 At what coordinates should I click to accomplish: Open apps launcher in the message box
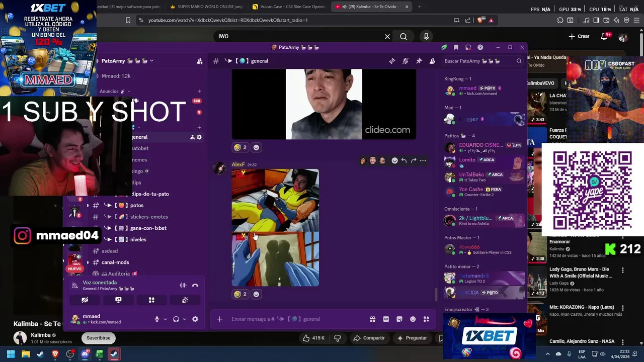tap(426, 319)
